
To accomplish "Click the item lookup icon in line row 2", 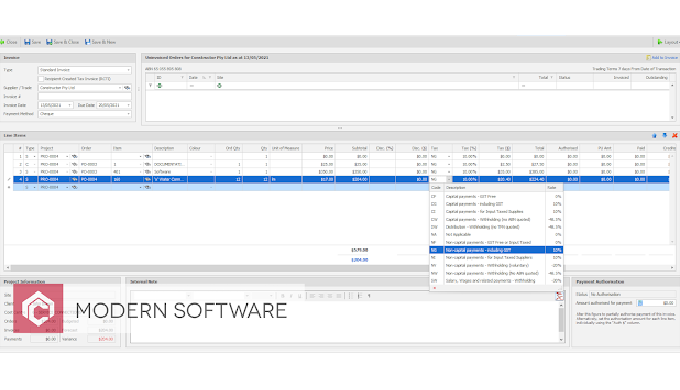I will click(x=147, y=164).
